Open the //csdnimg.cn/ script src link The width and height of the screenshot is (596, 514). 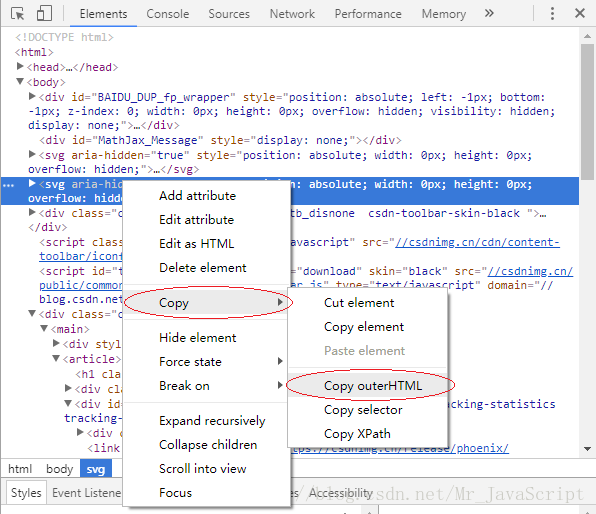(530, 271)
